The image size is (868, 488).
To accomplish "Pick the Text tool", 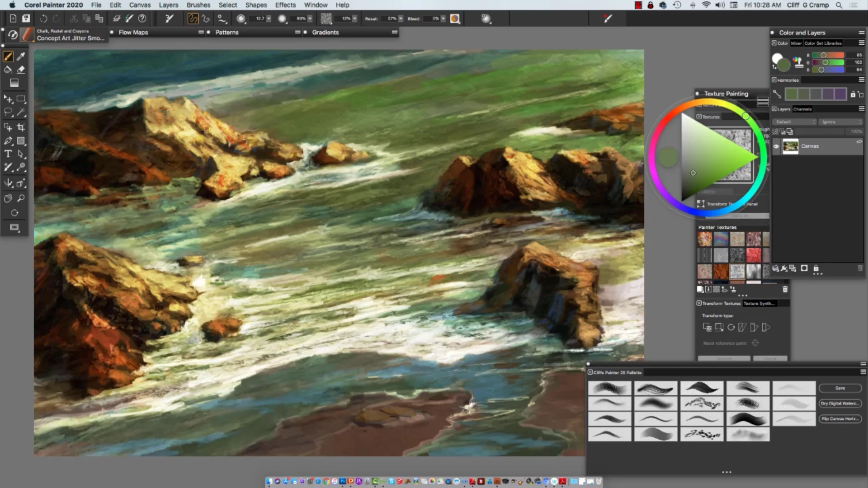I will [x=8, y=154].
